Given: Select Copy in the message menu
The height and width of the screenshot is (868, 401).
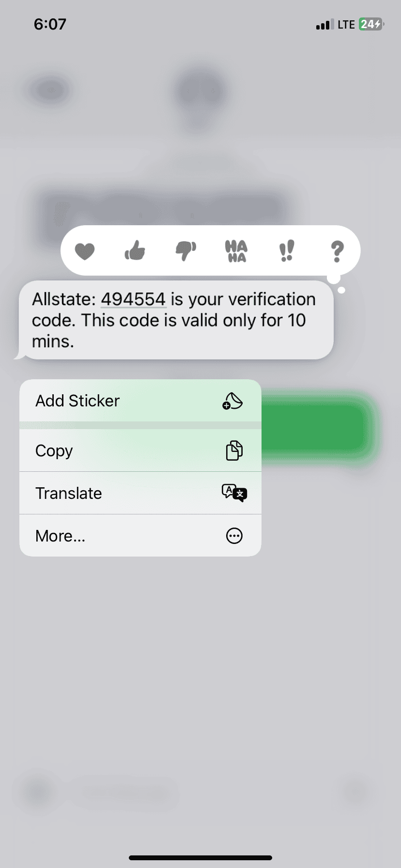Looking at the screenshot, I should [140, 450].
